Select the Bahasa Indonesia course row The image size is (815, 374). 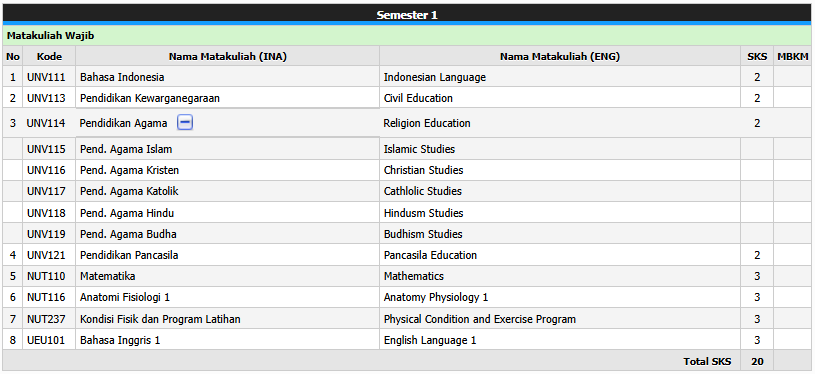click(x=407, y=77)
